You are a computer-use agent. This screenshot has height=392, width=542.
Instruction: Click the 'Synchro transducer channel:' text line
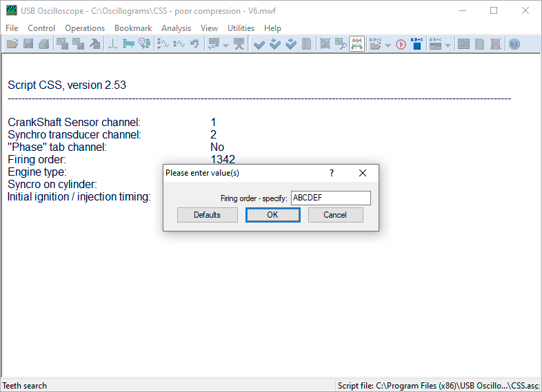click(74, 135)
